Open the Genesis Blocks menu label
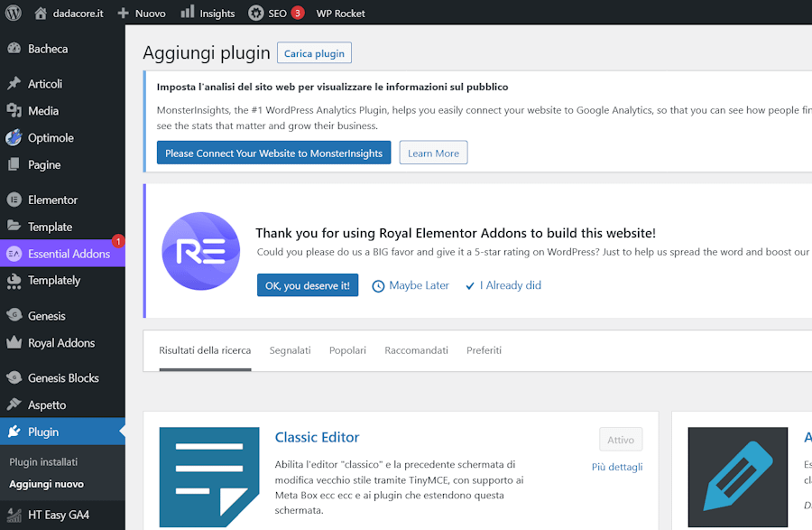This screenshot has height=530, width=812. pyautogui.click(x=63, y=378)
